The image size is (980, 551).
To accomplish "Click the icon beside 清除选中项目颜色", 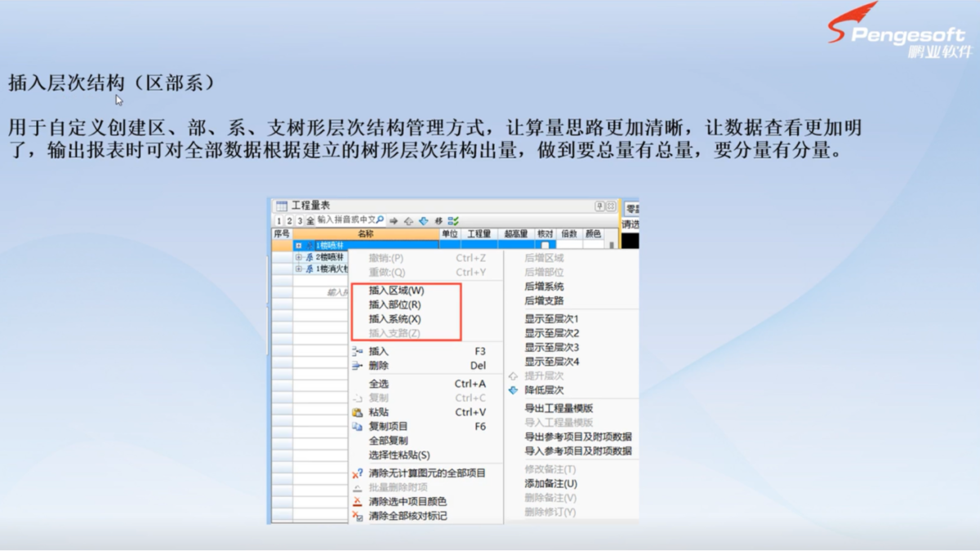I will click(357, 501).
